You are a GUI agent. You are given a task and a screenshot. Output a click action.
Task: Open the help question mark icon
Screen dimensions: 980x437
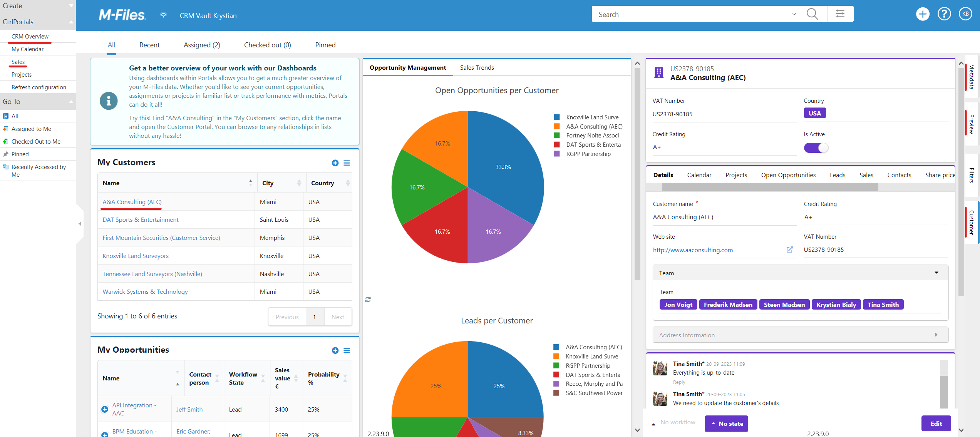click(944, 14)
